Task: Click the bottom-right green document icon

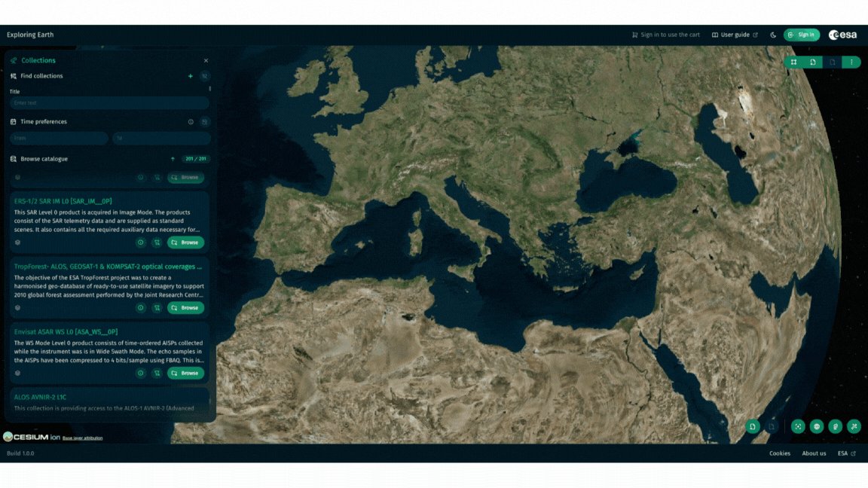Action: [753, 426]
